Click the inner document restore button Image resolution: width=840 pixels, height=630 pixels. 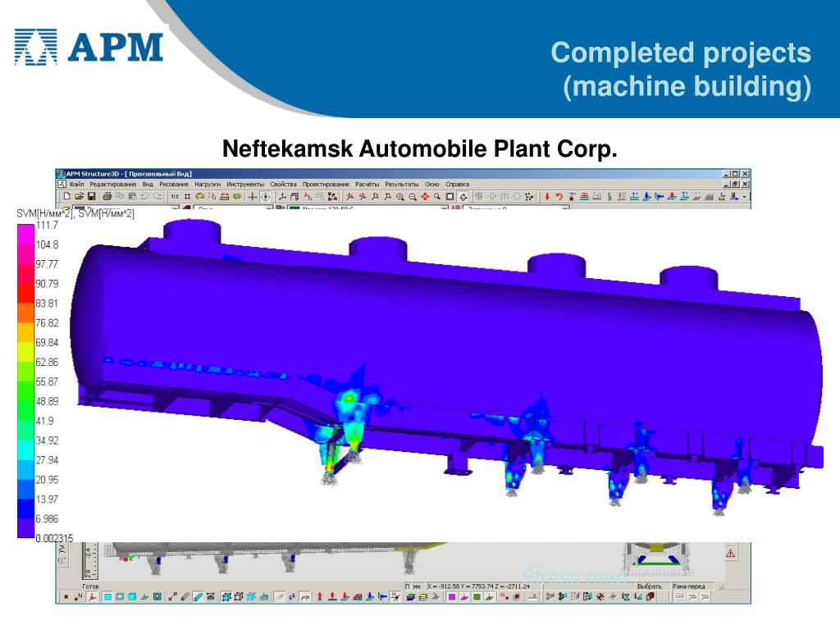(735, 184)
